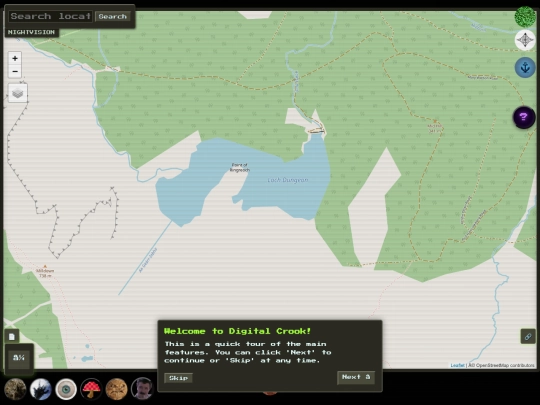Open the purple question mark help
The height and width of the screenshot is (405, 540).
(x=524, y=117)
